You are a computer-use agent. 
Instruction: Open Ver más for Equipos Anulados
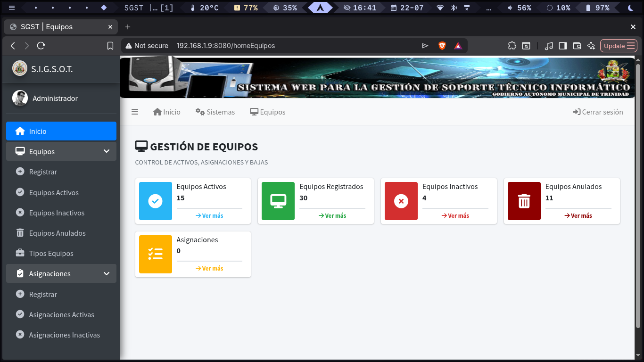(x=578, y=215)
